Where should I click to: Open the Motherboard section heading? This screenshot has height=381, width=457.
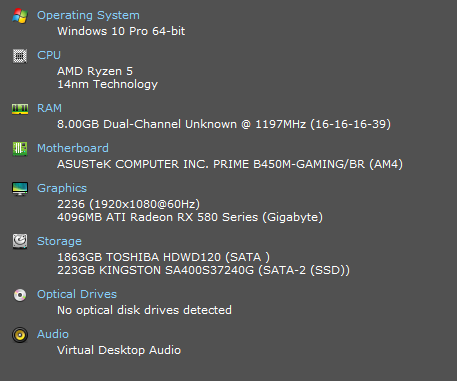[73, 148]
